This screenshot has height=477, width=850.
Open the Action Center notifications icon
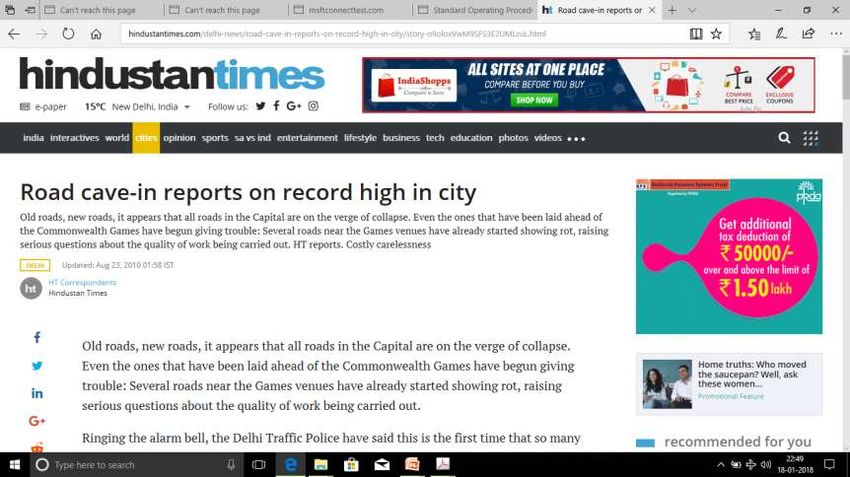(829, 465)
